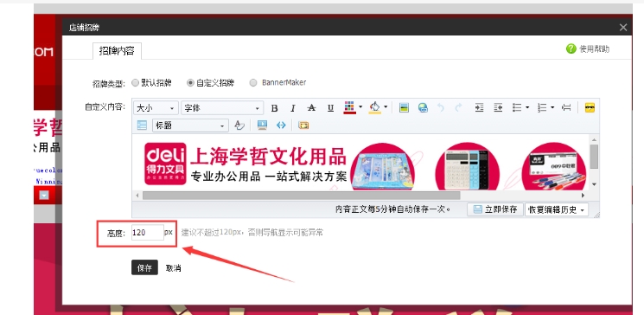Click the 上海学哲文化用品 banner title
644x315 pixels.
269,156
